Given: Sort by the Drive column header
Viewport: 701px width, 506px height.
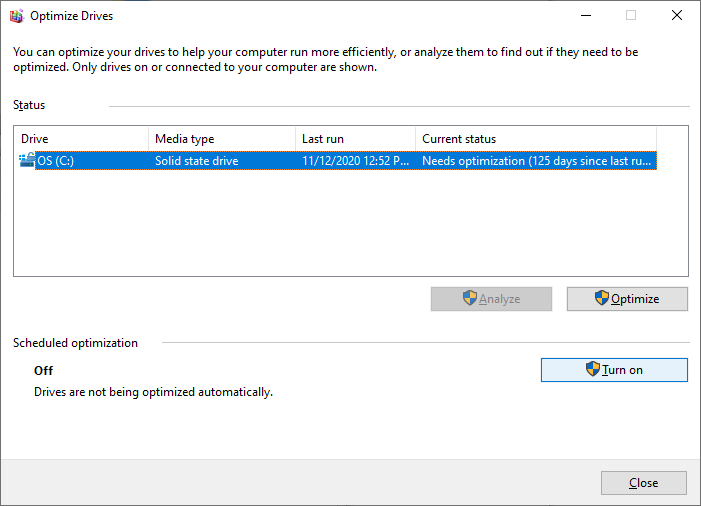Looking at the screenshot, I should [x=80, y=139].
